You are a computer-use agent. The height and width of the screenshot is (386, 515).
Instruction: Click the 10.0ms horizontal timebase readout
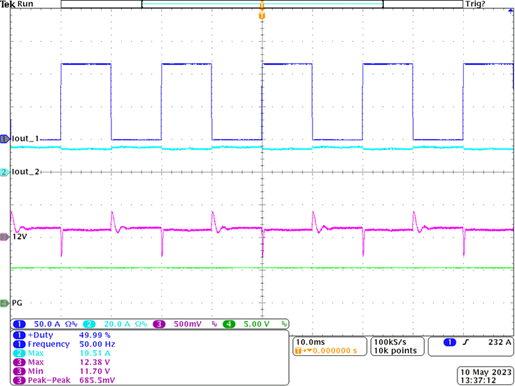click(310, 342)
